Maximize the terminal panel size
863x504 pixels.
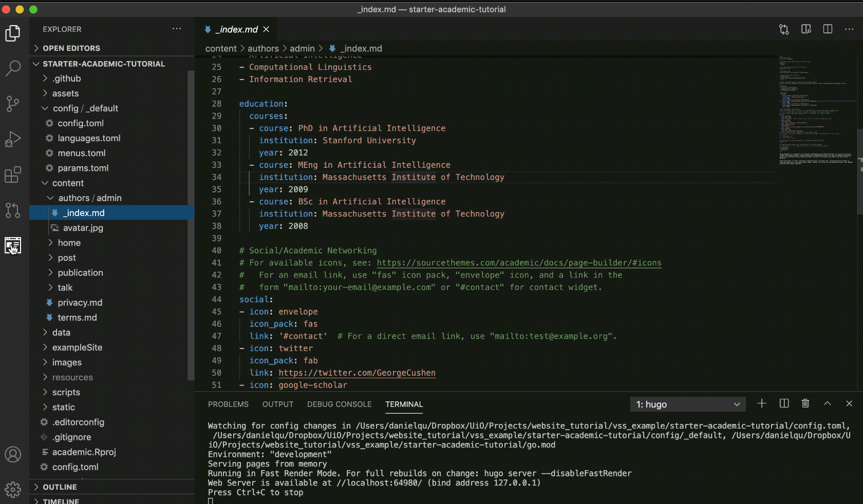pyautogui.click(x=827, y=404)
